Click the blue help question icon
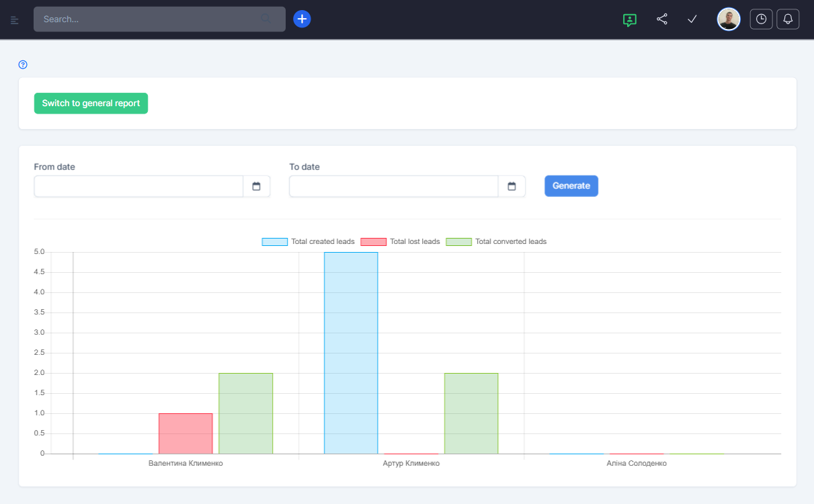814x504 pixels. 23,65
